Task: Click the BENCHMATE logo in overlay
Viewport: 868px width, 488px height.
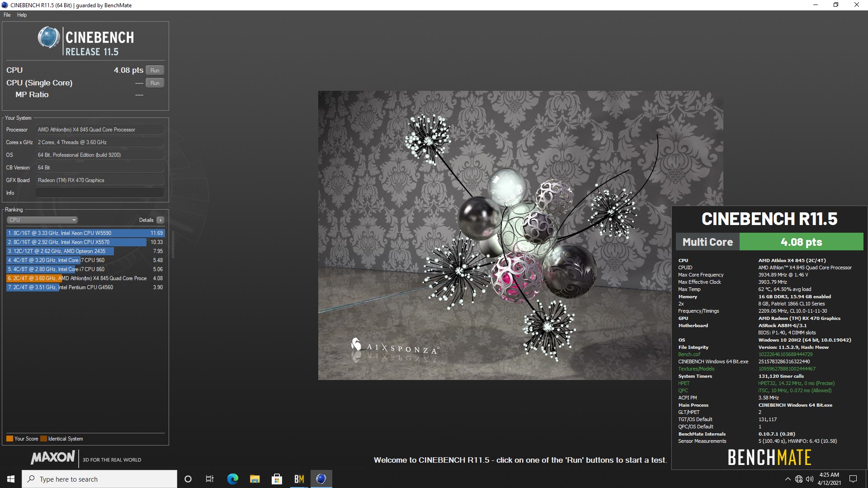Action: [x=769, y=457]
